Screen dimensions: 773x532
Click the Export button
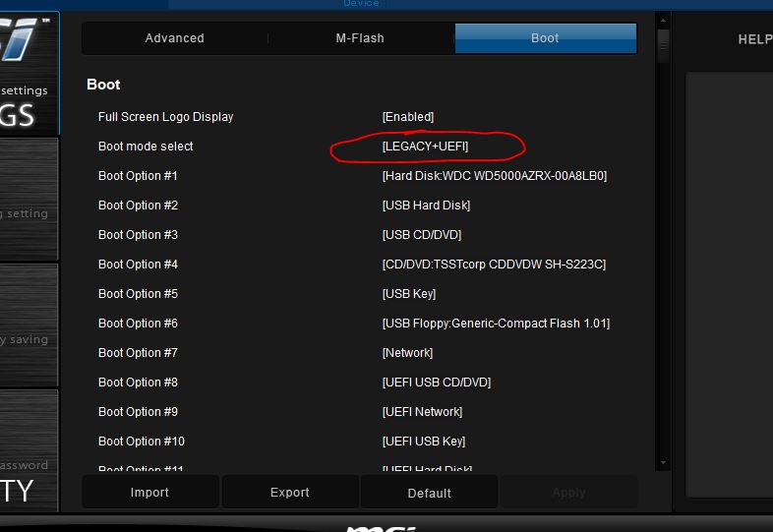click(290, 493)
